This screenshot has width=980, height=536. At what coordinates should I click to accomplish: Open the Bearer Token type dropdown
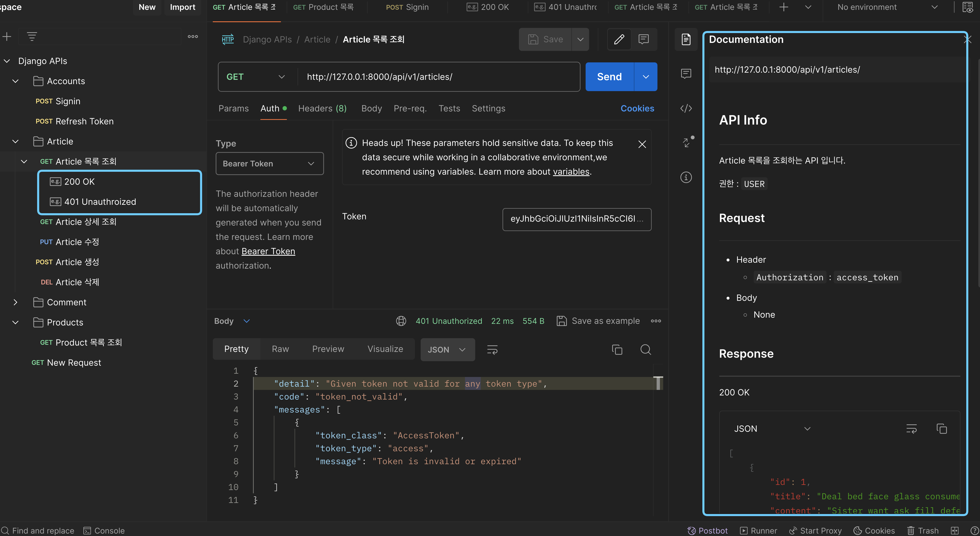coord(269,164)
